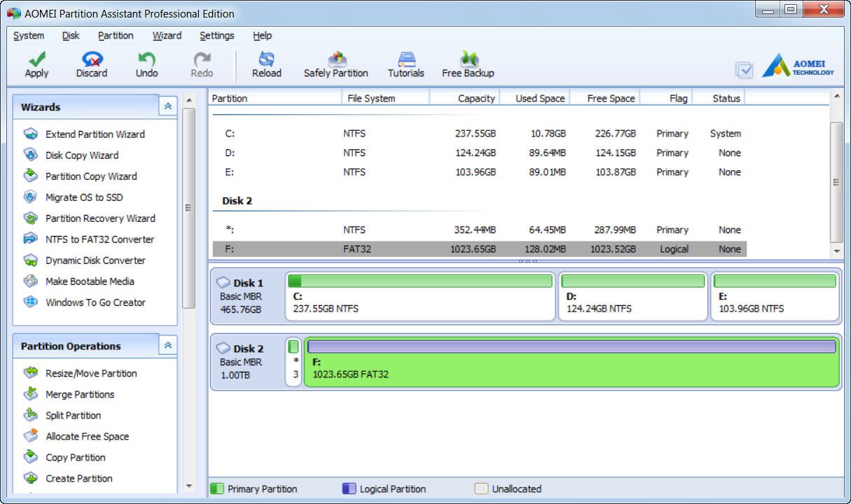The height and width of the screenshot is (504, 851).
Task: Click the Discard toolbar icon
Action: point(92,59)
